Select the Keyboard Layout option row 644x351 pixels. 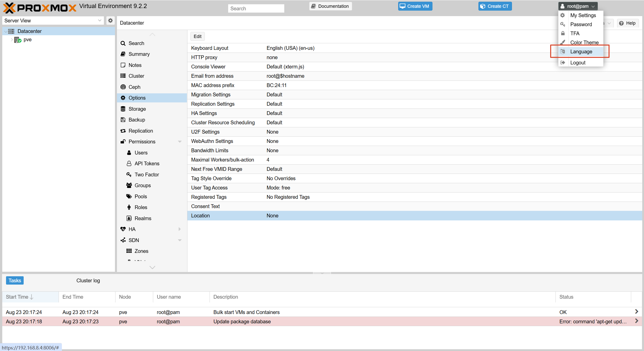(x=415, y=48)
